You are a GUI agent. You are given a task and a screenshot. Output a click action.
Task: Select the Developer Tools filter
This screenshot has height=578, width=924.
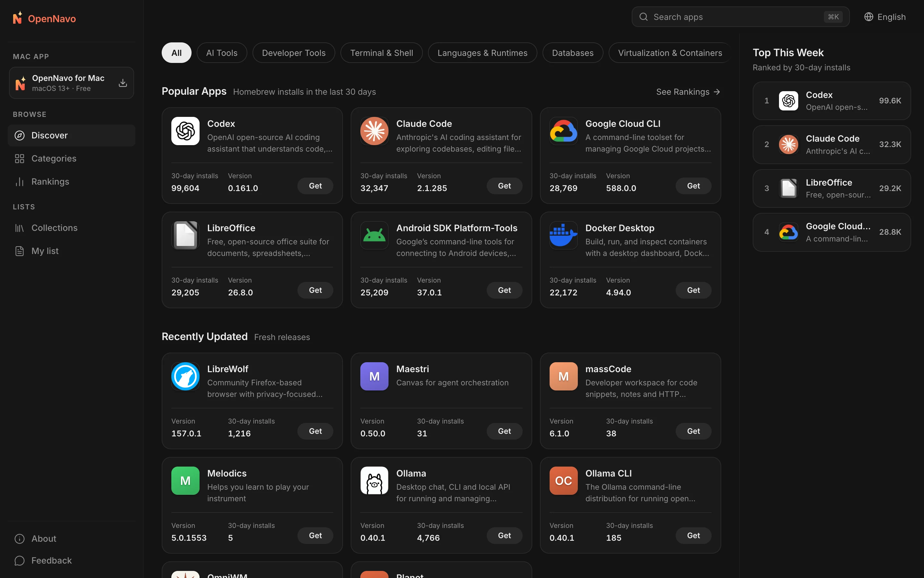click(x=294, y=53)
